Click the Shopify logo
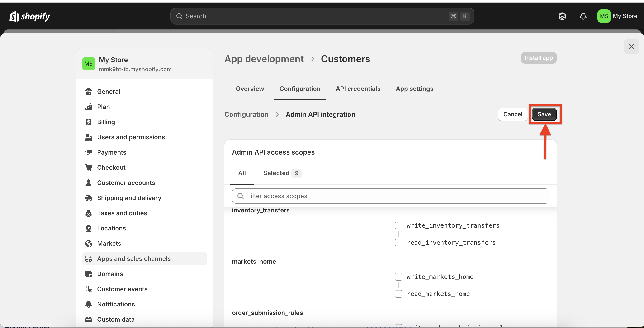Image resolution: width=644 pixels, height=328 pixels. pos(30,16)
